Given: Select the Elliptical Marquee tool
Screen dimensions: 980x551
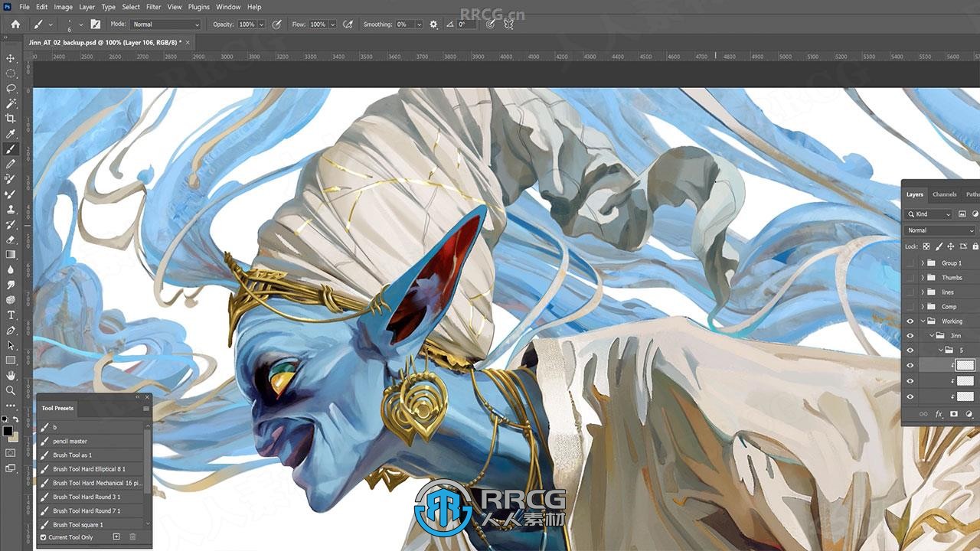Looking at the screenshot, I should 11,73.
